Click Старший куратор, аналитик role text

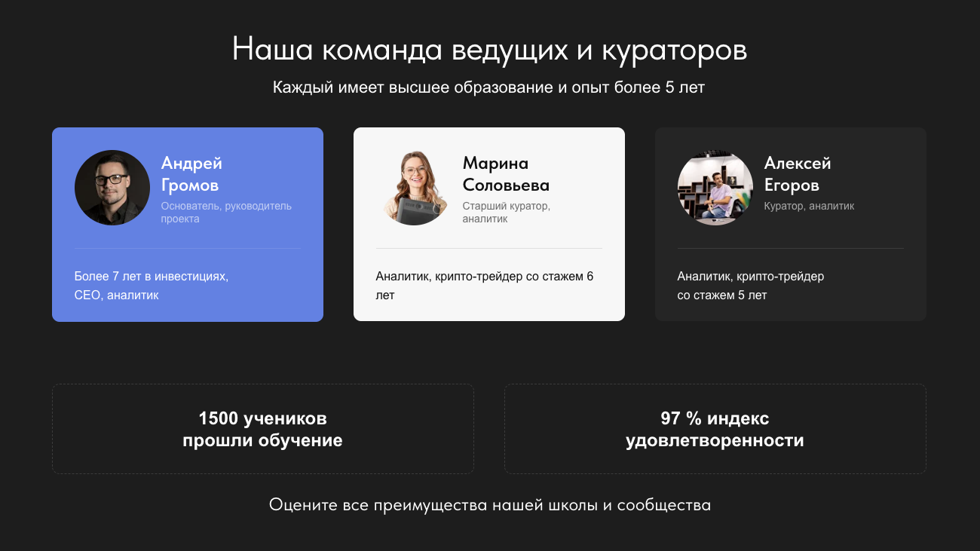coord(507,213)
